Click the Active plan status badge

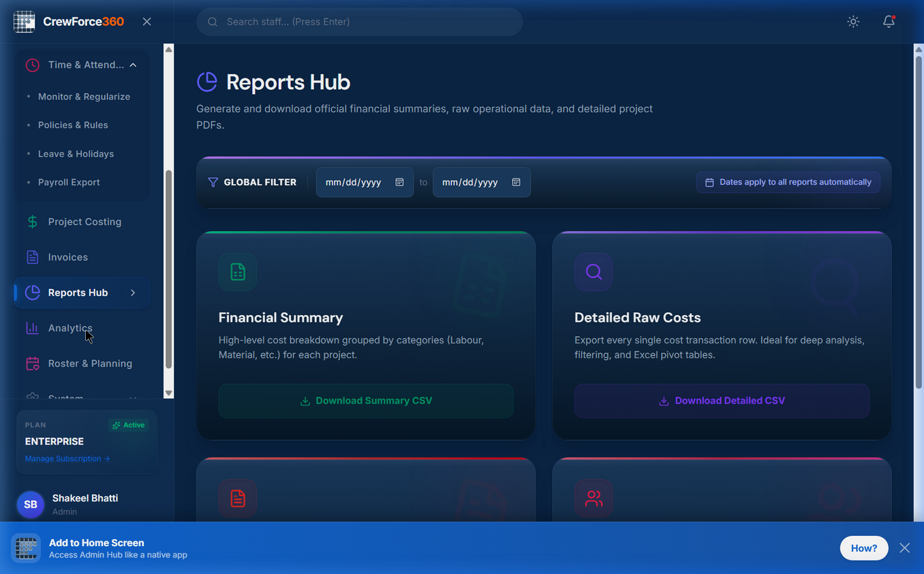[x=129, y=425]
